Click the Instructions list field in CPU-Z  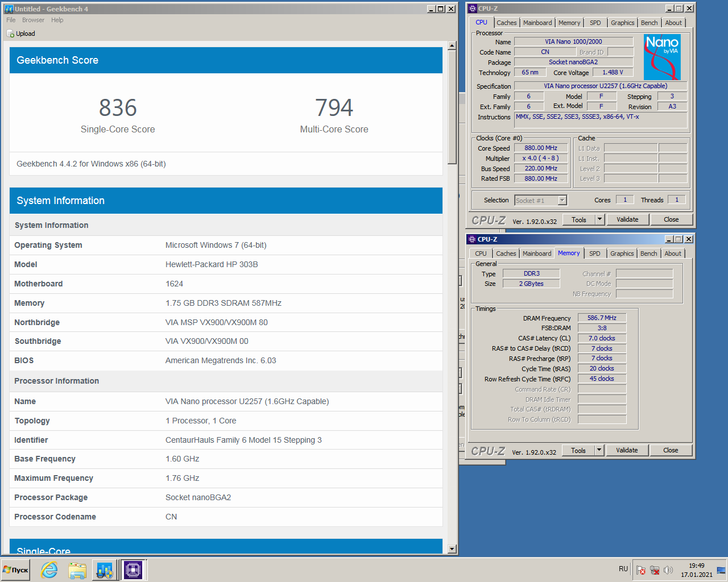pos(601,120)
